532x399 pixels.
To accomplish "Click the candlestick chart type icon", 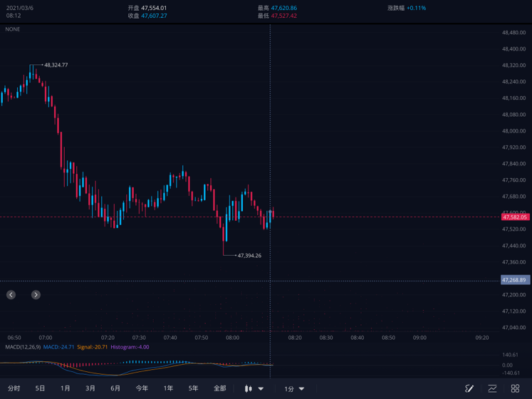I will click(249, 388).
